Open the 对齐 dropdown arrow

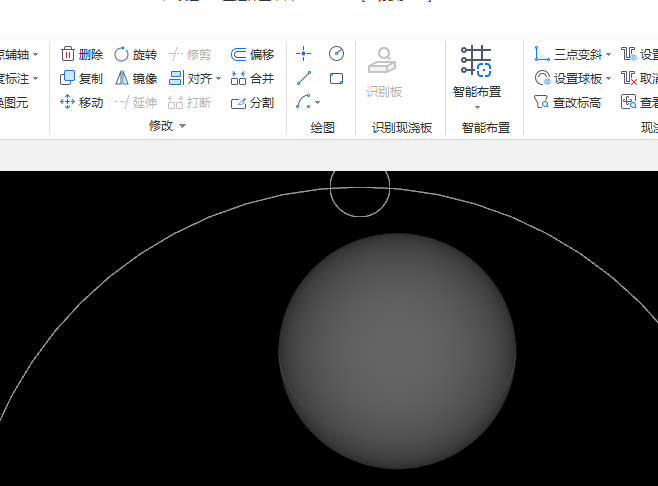point(218,78)
